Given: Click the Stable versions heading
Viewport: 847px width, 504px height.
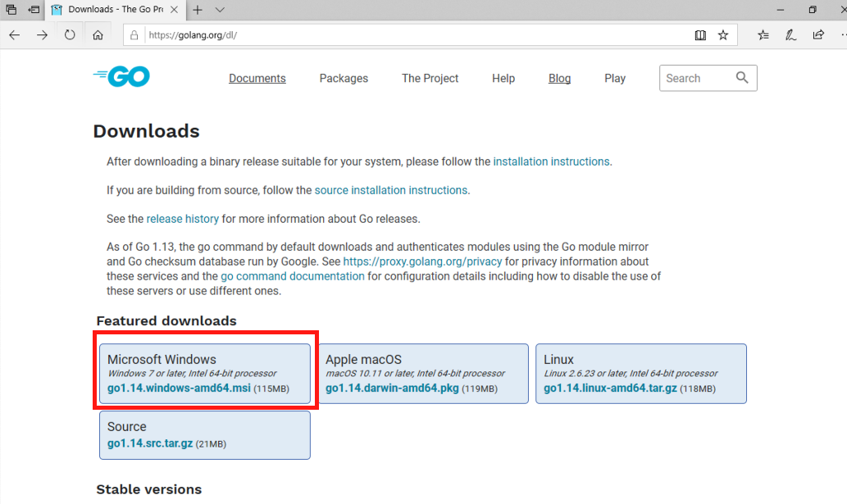Looking at the screenshot, I should [149, 489].
